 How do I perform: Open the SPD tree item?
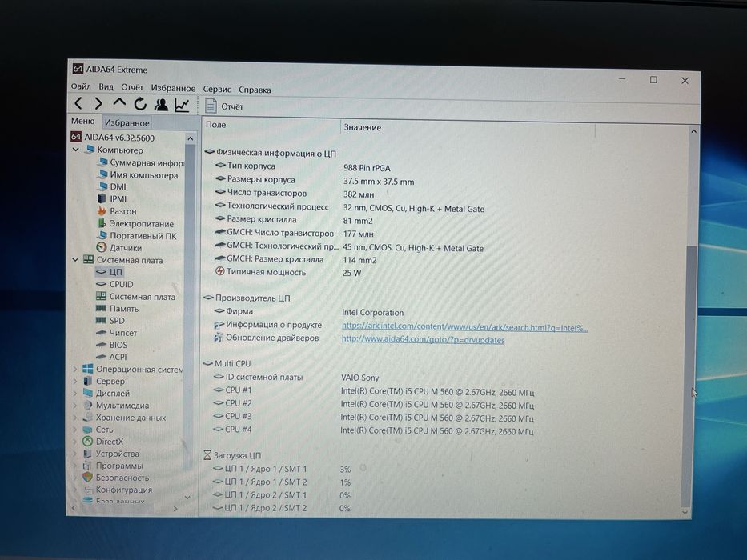pyautogui.click(x=110, y=321)
